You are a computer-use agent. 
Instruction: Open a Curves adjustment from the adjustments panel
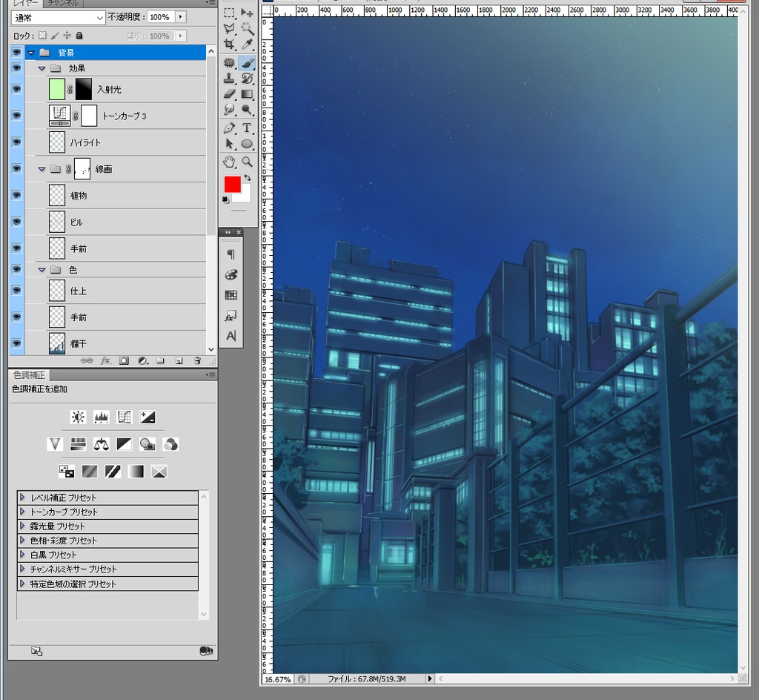pyautogui.click(x=125, y=417)
